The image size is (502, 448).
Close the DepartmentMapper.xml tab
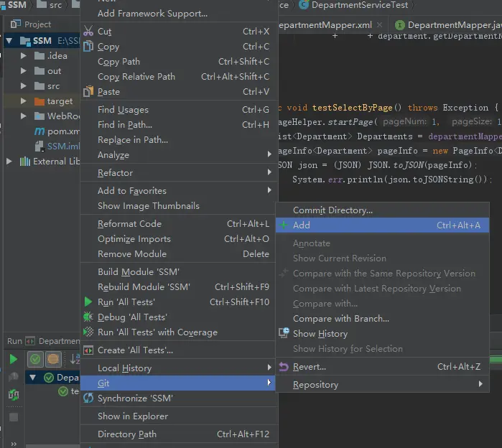pyautogui.click(x=379, y=24)
